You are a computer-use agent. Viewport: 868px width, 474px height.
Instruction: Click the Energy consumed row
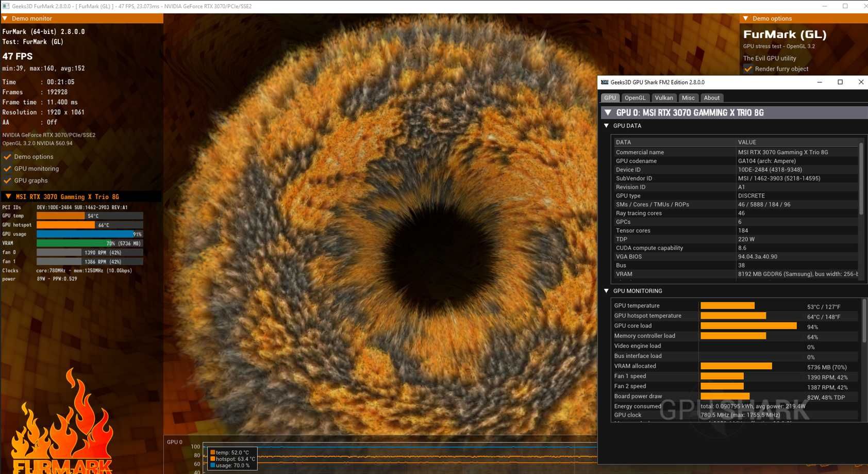[736, 406]
